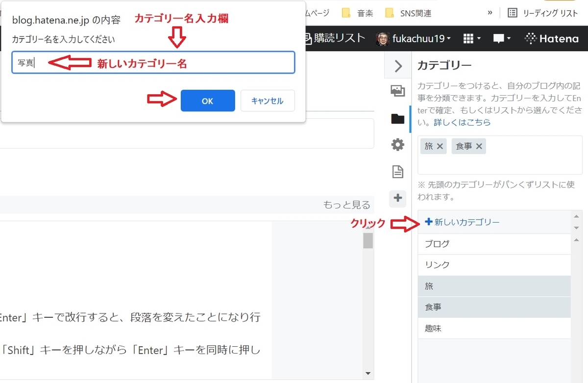Screen dimensions: 588x383
Task: Remove the 旅 category tag
Action: [x=441, y=146]
